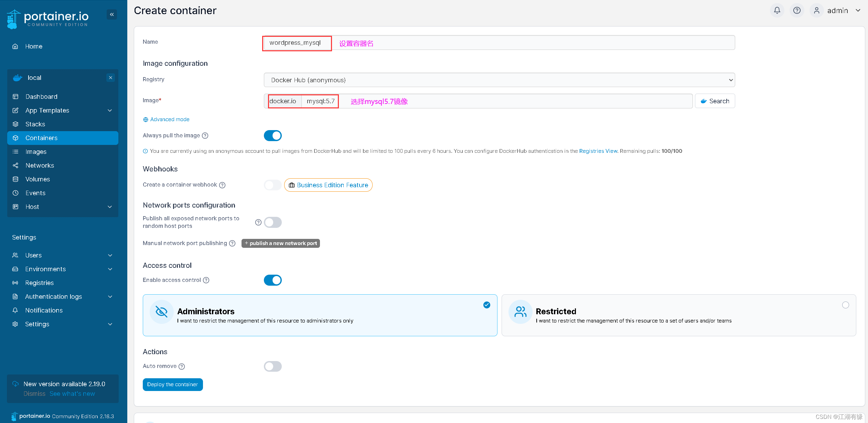The image size is (868, 423).
Task: Click the Events sidebar icon
Action: tap(17, 193)
